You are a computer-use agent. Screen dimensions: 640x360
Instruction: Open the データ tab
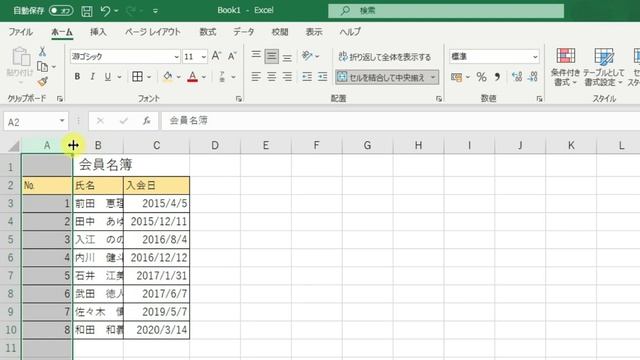pos(244,32)
